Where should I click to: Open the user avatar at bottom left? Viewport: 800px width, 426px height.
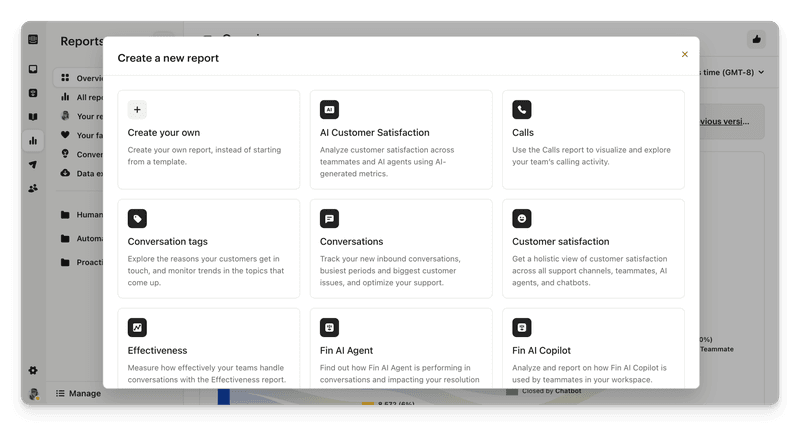click(34, 394)
